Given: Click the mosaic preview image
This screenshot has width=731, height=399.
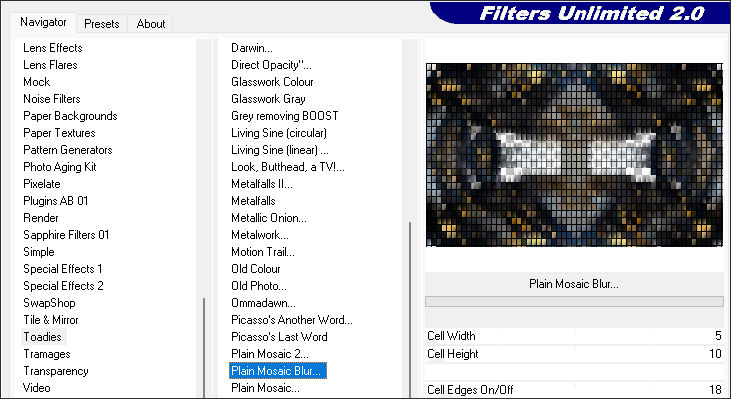Looking at the screenshot, I should 574,155.
